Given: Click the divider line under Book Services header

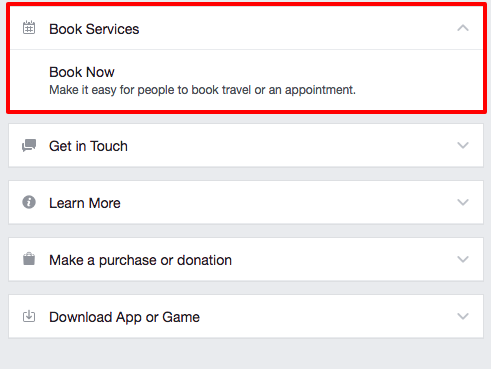Looking at the screenshot, I should pos(247,50).
